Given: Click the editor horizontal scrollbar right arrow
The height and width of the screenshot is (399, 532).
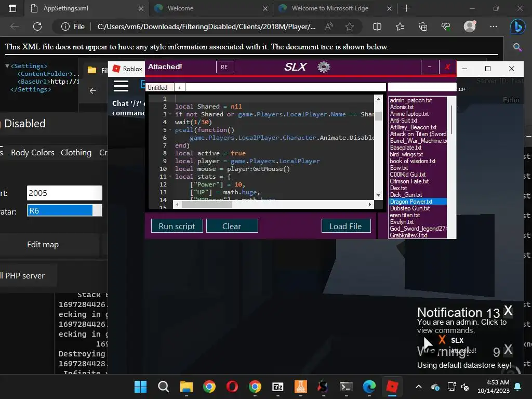Looking at the screenshot, I should coord(370,204).
